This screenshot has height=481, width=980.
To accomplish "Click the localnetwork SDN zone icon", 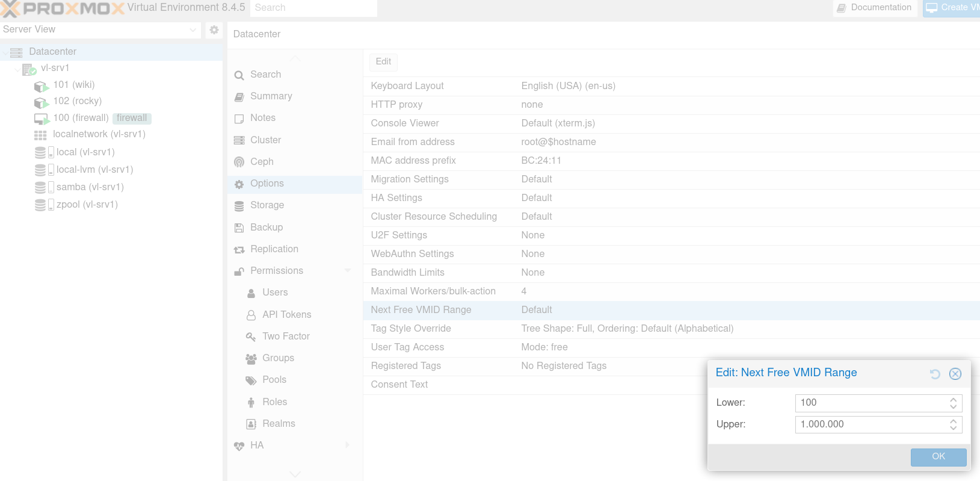I will click(x=40, y=135).
